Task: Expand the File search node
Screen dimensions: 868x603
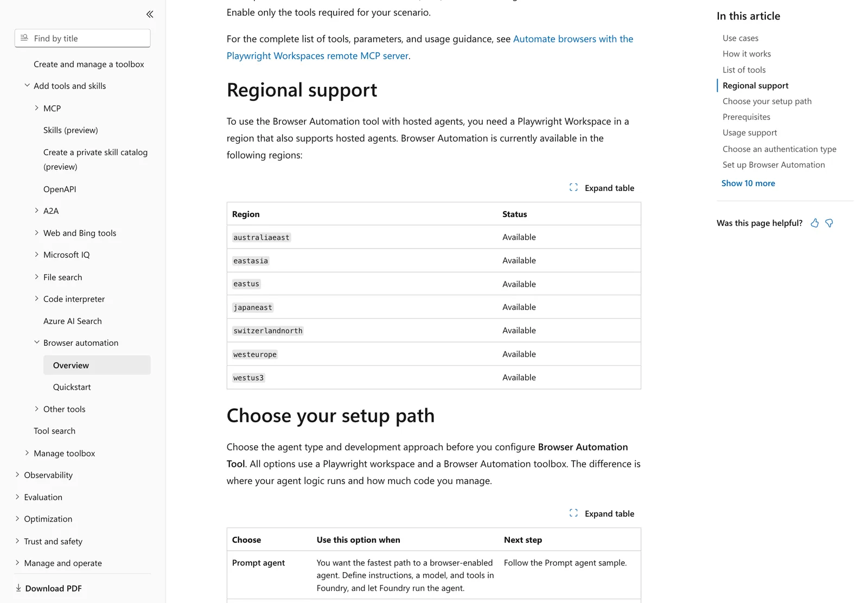Action: coord(37,277)
